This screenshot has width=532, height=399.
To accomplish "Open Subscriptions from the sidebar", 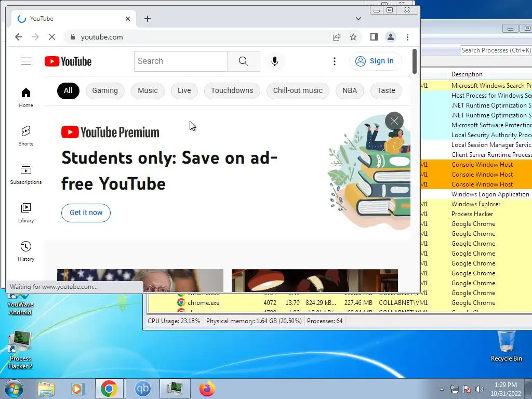I will coord(26,175).
